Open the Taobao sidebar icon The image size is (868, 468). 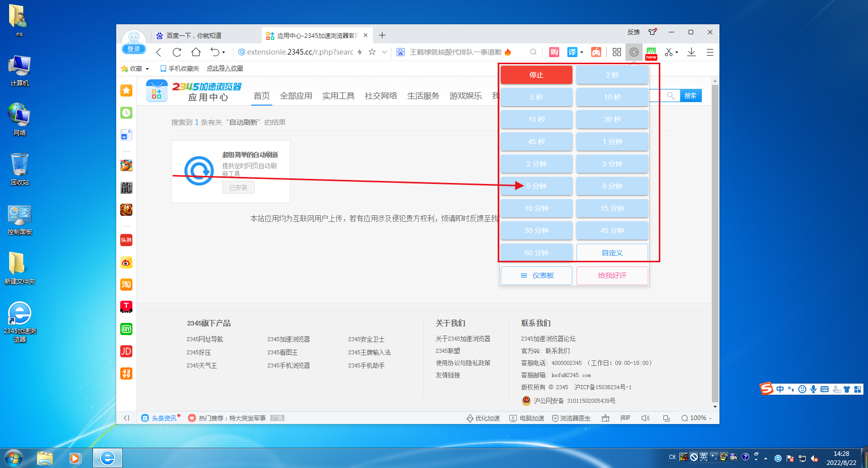[126, 285]
